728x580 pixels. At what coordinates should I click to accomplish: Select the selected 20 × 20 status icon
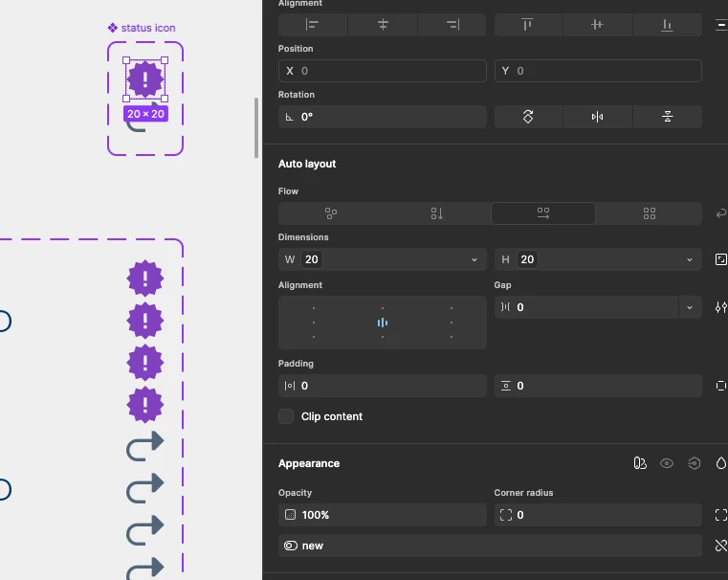pos(145,79)
